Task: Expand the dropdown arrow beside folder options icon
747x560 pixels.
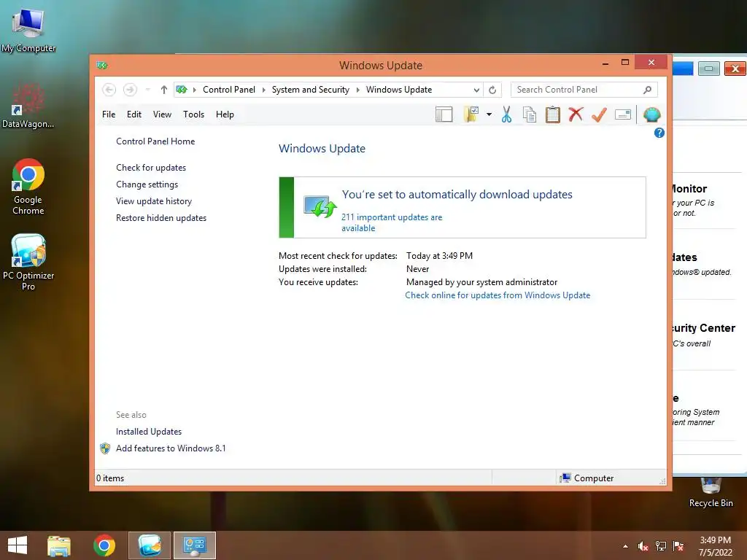Action: tap(489, 114)
